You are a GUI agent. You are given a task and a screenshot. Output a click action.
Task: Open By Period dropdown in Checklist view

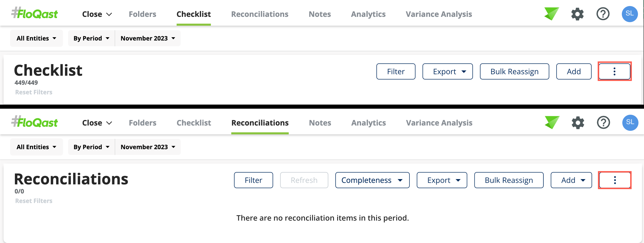click(x=91, y=38)
